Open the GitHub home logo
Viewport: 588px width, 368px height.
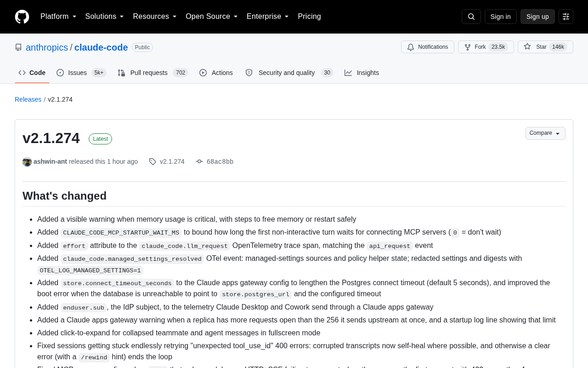(22, 17)
